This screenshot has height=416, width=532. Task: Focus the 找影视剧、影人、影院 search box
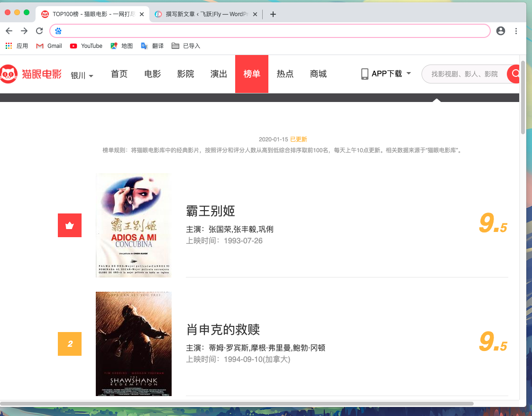coord(464,74)
